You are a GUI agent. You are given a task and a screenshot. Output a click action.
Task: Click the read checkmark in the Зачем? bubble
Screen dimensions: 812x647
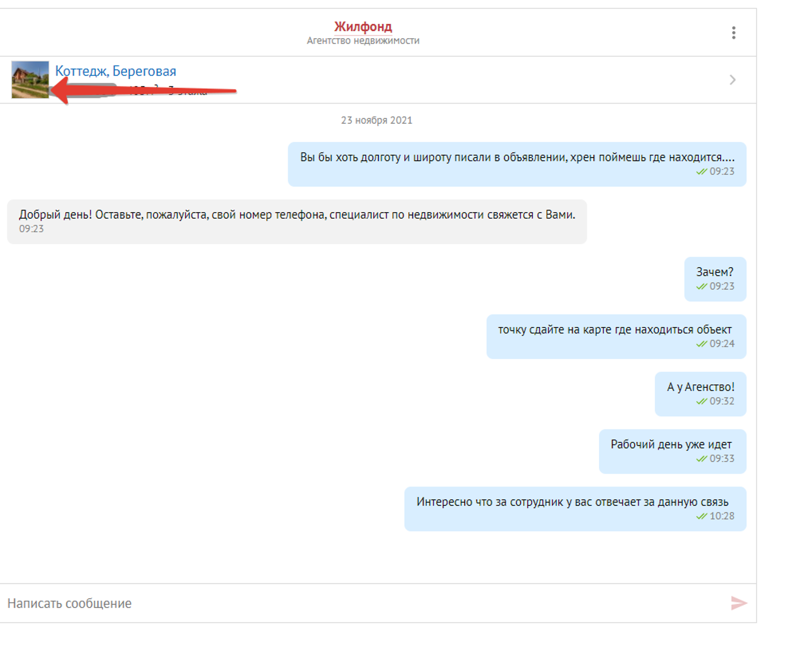[x=701, y=286]
